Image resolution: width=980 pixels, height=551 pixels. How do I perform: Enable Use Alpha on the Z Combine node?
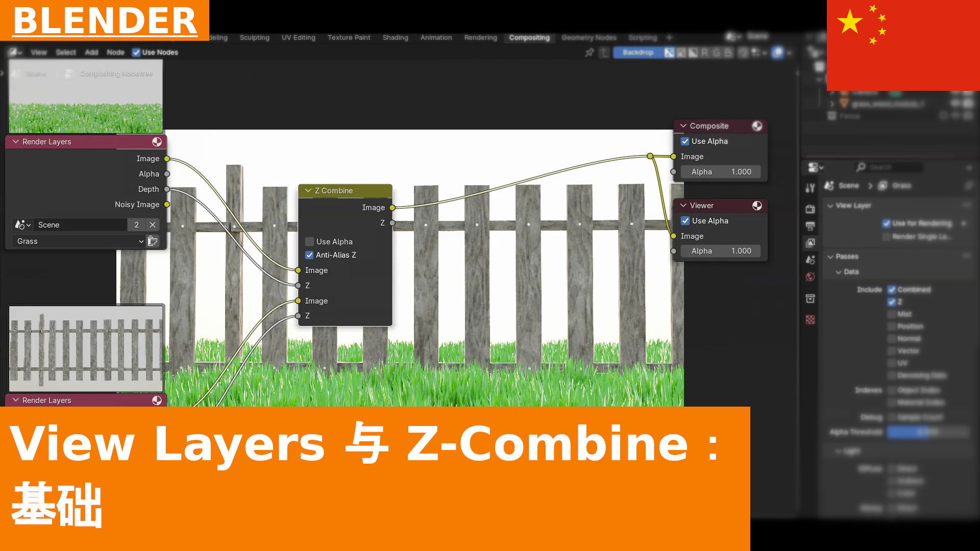tap(309, 242)
